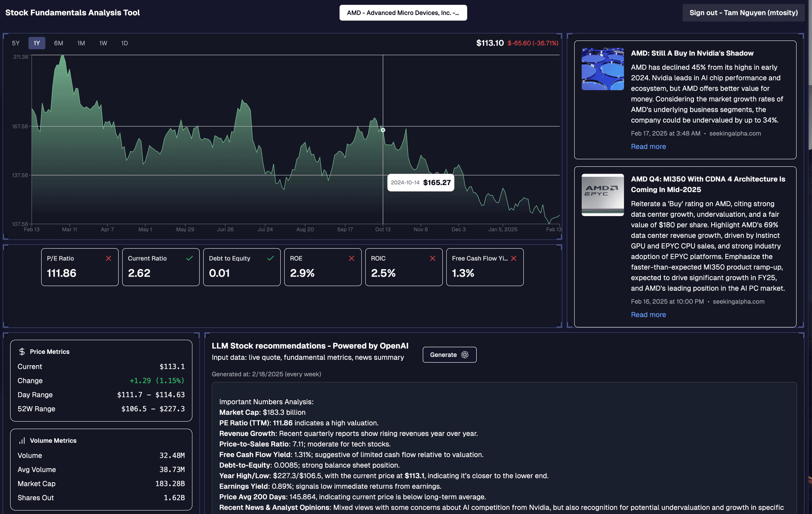The image size is (812, 514).
Task: Select the 5Y chart range tab
Action: tap(16, 43)
